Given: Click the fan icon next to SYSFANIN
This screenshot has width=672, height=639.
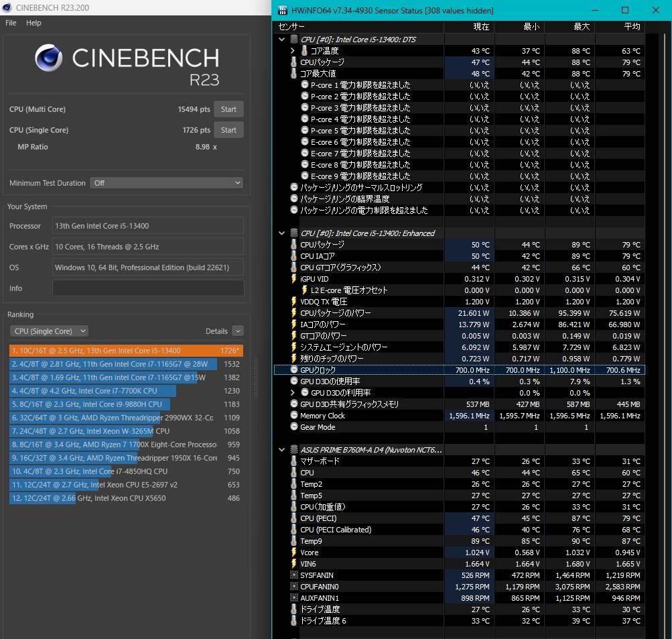Looking at the screenshot, I should click(x=293, y=575).
